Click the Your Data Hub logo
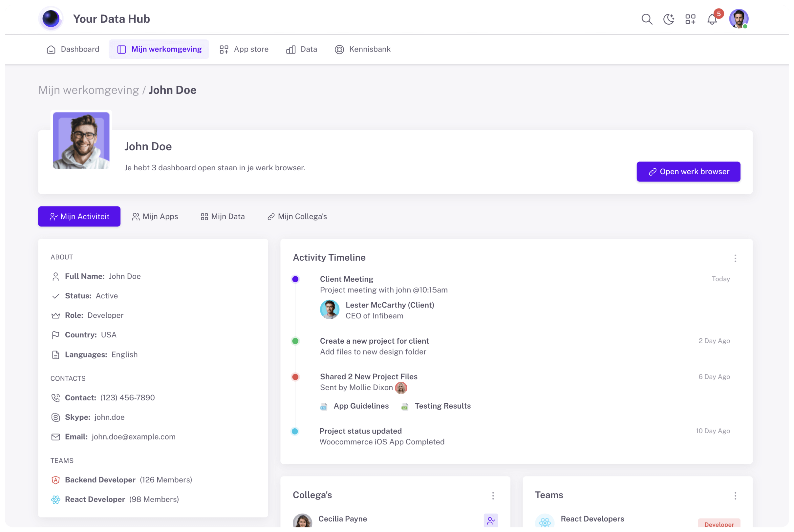The image size is (794, 532). [x=51, y=19]
